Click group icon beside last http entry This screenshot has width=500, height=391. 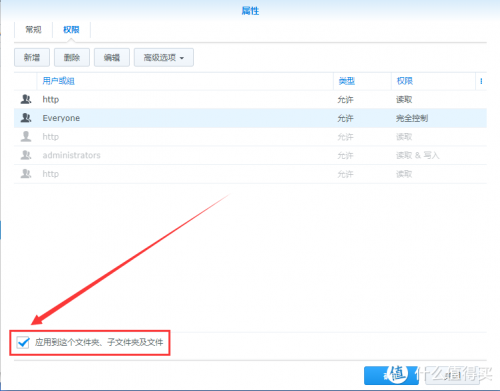point(26,174)
